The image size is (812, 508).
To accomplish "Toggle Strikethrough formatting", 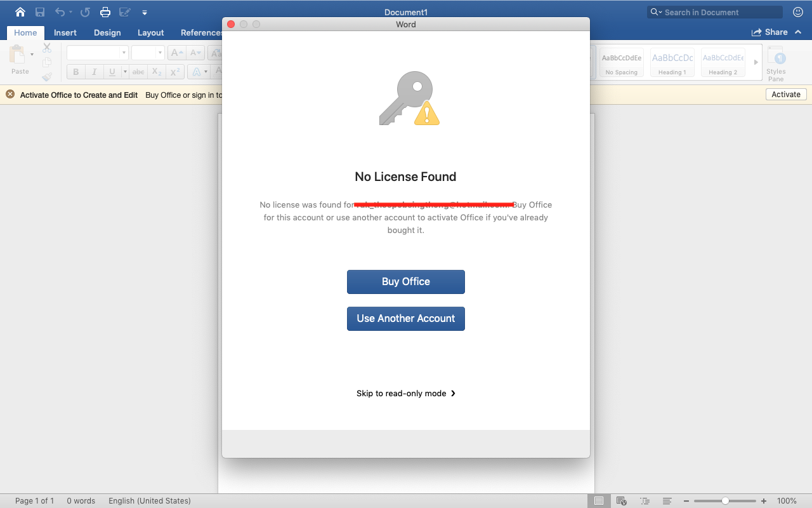I will pos(138,72).
